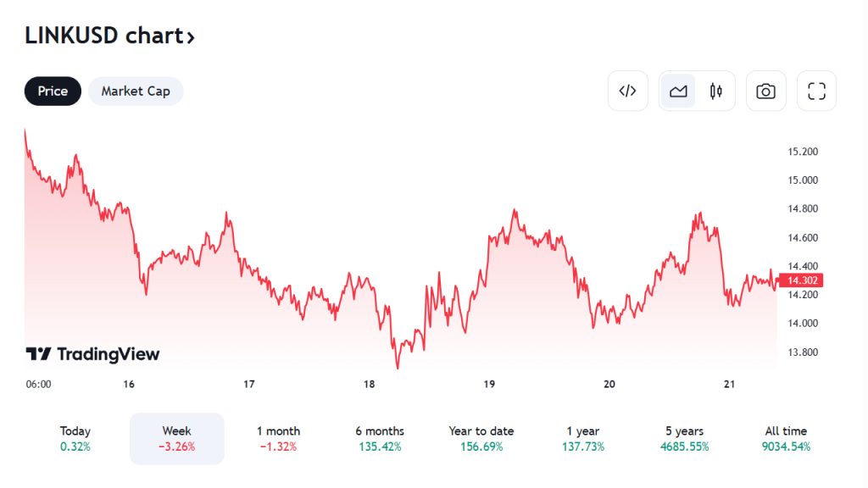Click the TradingView logo
Screen dimensions: 868x488
click(x=92, y=354)
